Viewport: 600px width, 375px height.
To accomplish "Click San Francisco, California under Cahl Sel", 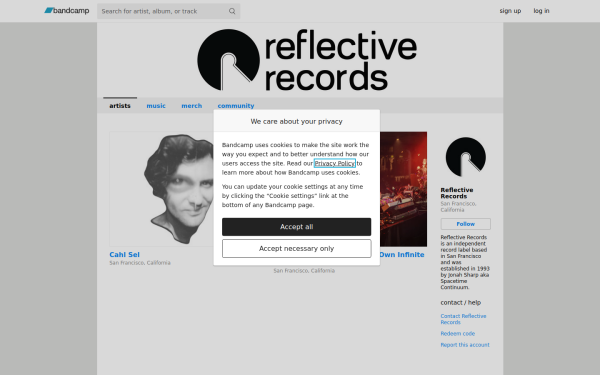I will [x=140, y=263].
